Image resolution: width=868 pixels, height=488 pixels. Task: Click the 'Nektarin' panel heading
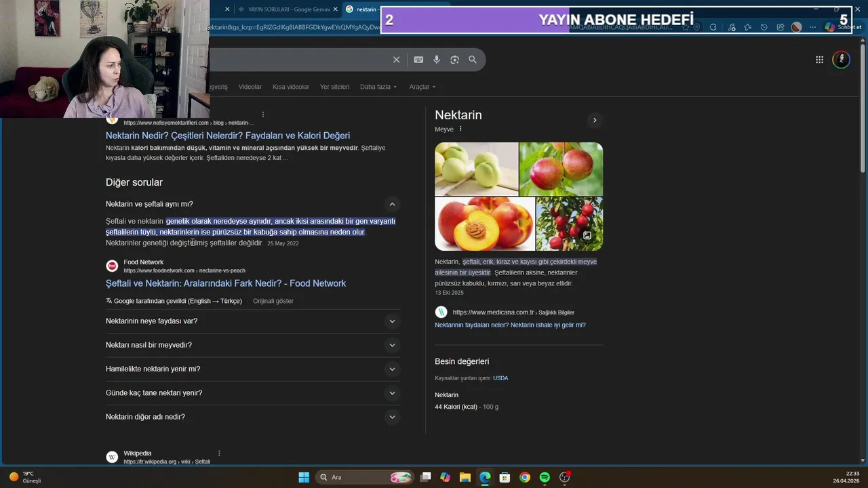(x=458, y=115)
